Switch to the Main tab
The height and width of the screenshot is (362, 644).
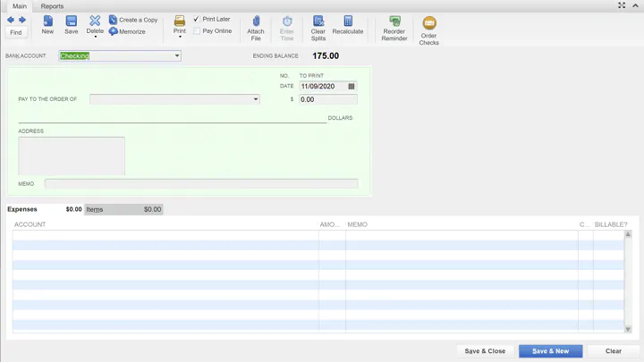point(20,6)
